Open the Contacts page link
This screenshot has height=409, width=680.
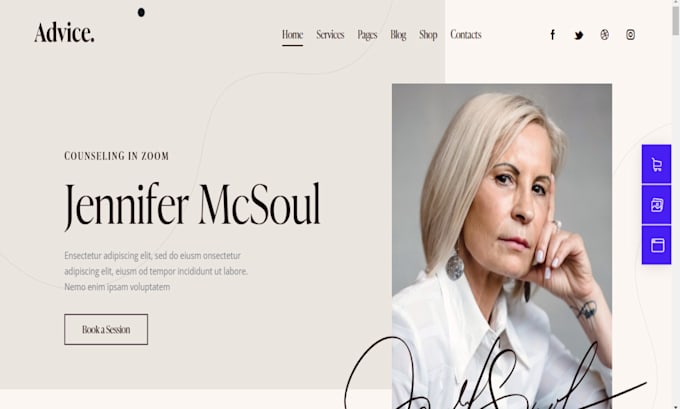(466, 35)
